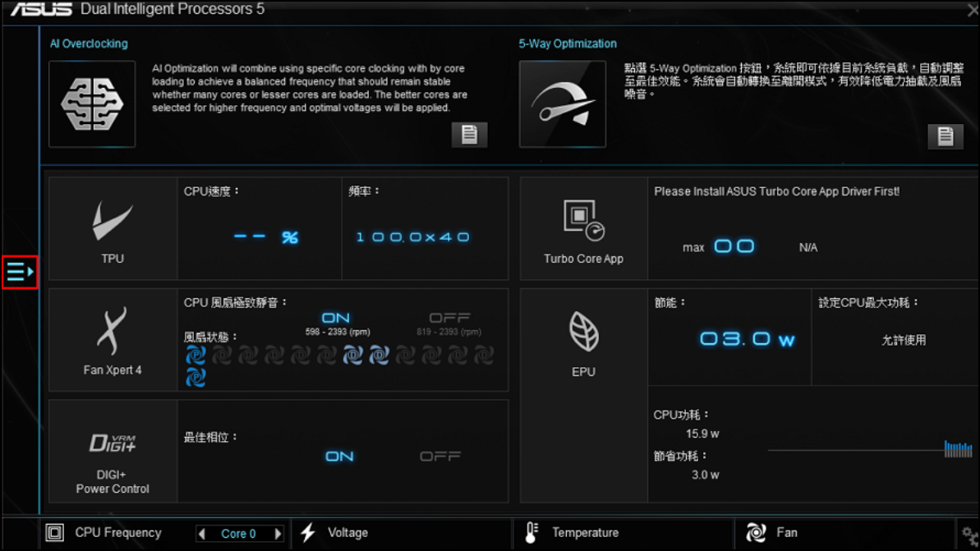
Task: Turn CPU fan extreme quiet ON
Action: tap(336, 318)
